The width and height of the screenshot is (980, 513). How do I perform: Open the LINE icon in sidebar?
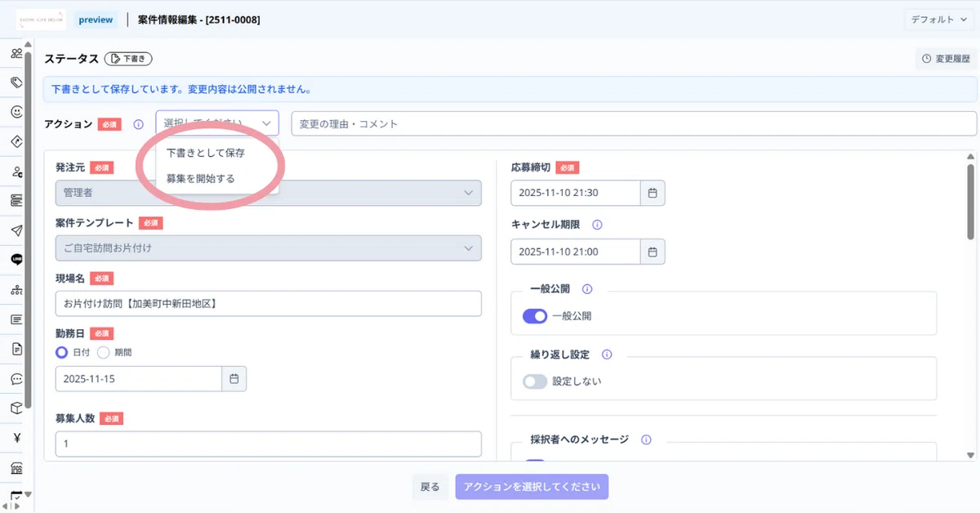(16, 260)
